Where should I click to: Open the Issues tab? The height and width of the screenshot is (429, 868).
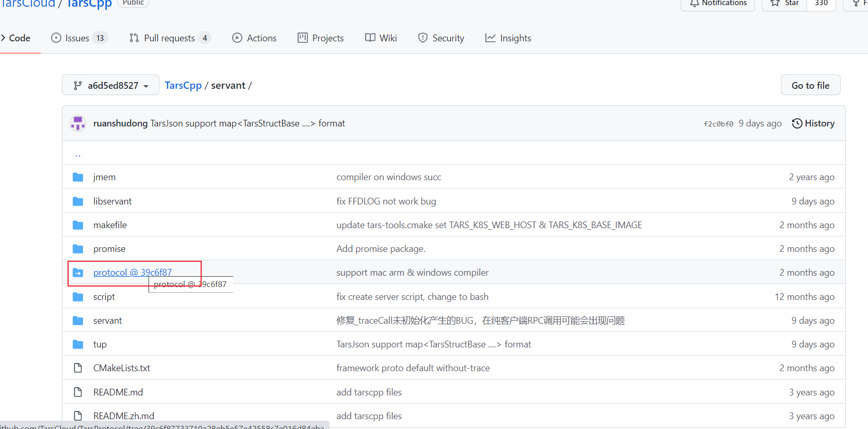pyautogui.click(x=79, y=38)
